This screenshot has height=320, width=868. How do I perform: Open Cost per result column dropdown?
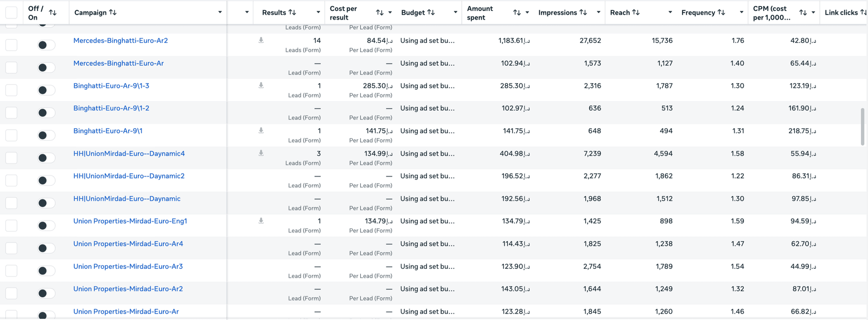coord(390,12)
